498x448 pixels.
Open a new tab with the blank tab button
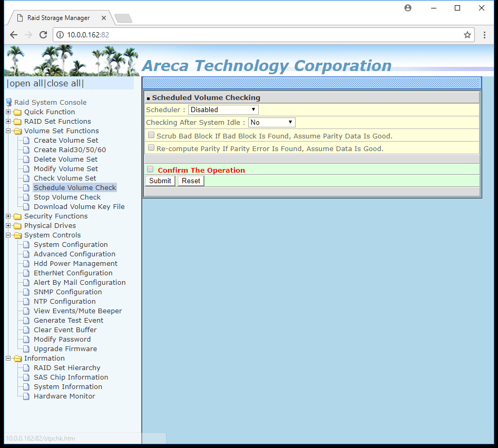(123, 18)
